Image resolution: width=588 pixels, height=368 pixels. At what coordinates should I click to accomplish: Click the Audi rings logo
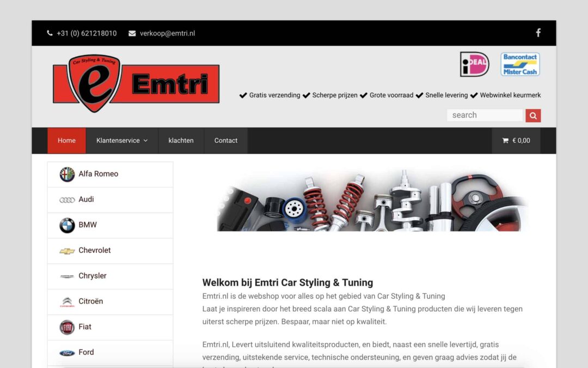click(x=66, y=200)
